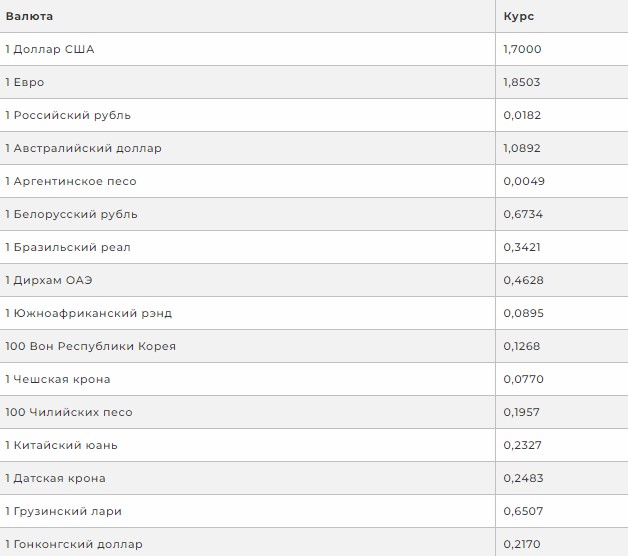Click the "Валюта" column header
The width and height of the screenshot is (628, 556).
click(29, 16)
